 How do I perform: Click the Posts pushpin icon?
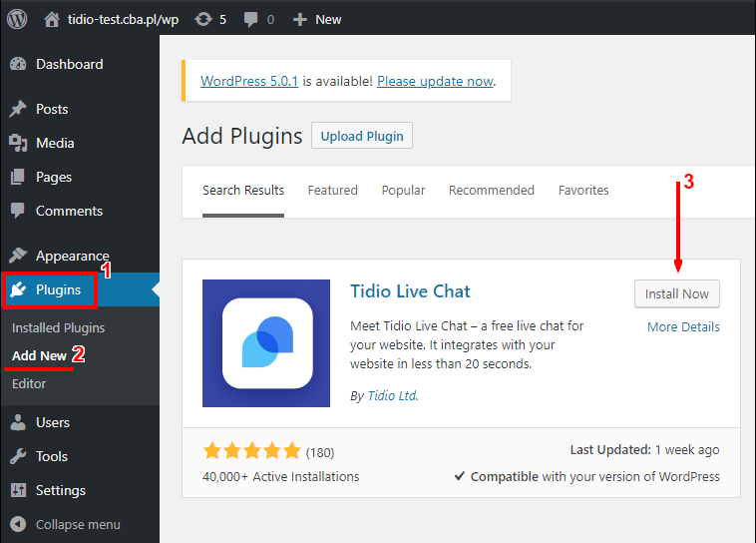tap(18, 109)
